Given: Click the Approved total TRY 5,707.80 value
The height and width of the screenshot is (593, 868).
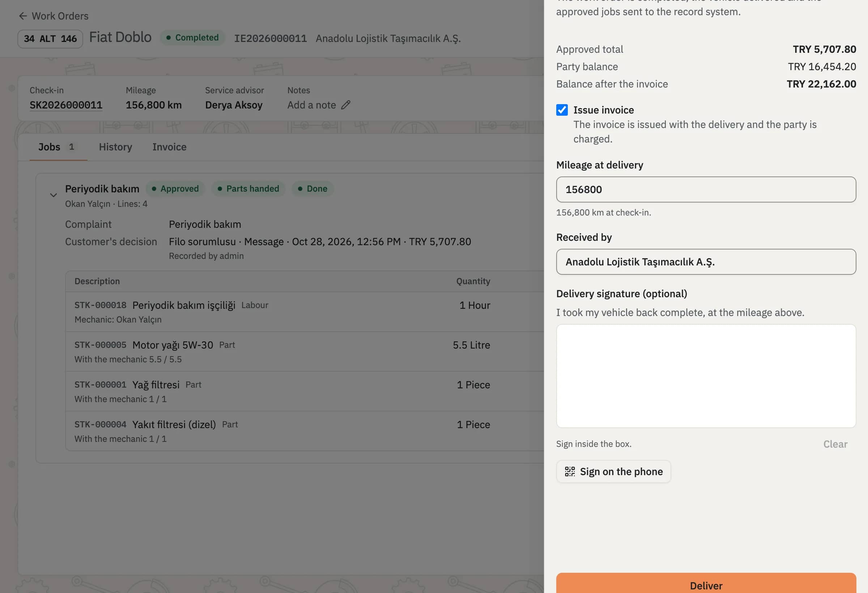Looking at the screenshot, I should [824, 49].
